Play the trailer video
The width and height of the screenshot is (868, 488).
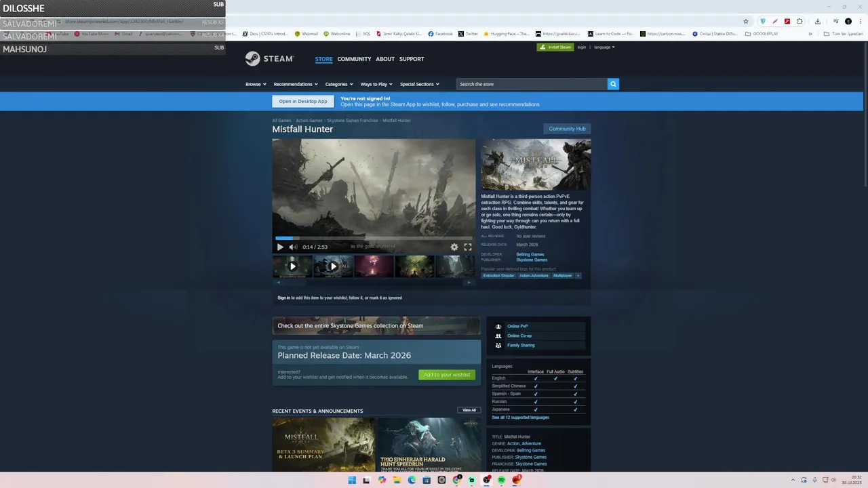pos(280,247)
